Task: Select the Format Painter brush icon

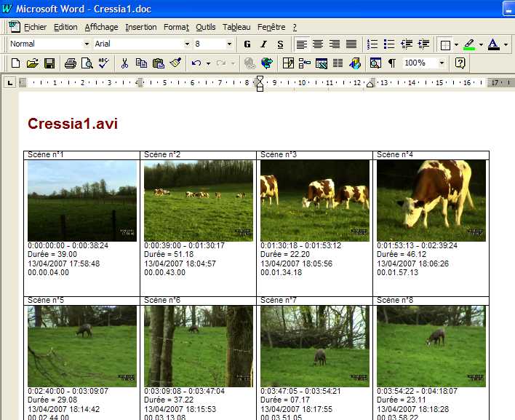Action: 175,63
